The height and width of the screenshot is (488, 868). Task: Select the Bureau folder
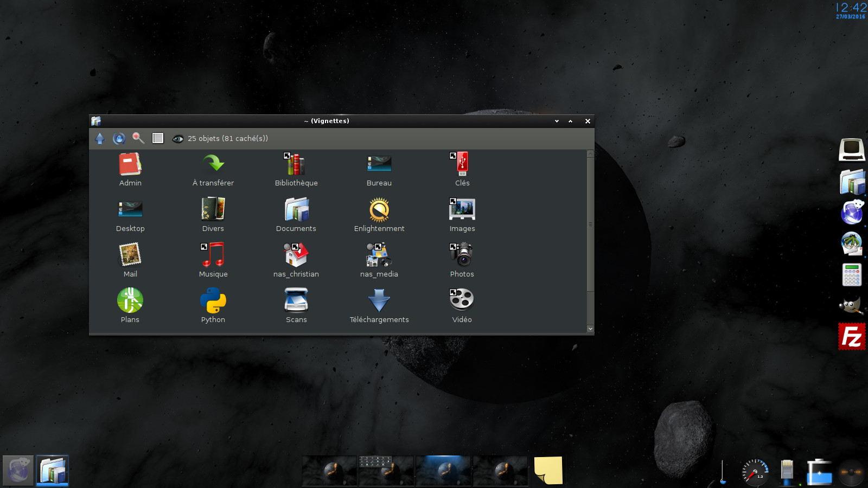(379, 170)
